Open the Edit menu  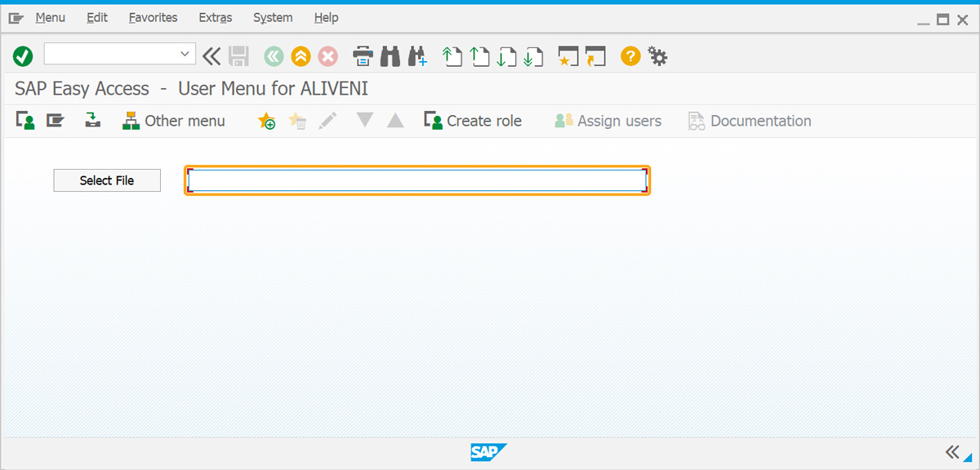(x=97, y=17)
